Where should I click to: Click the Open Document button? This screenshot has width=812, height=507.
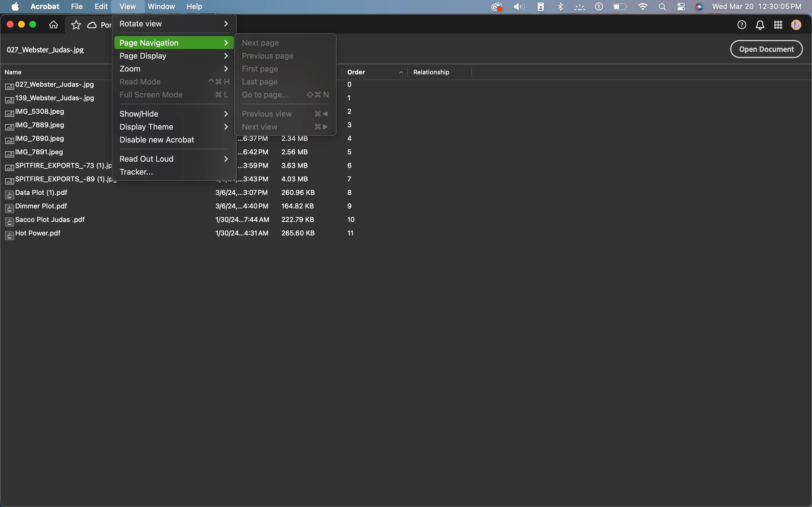point(766,49)
